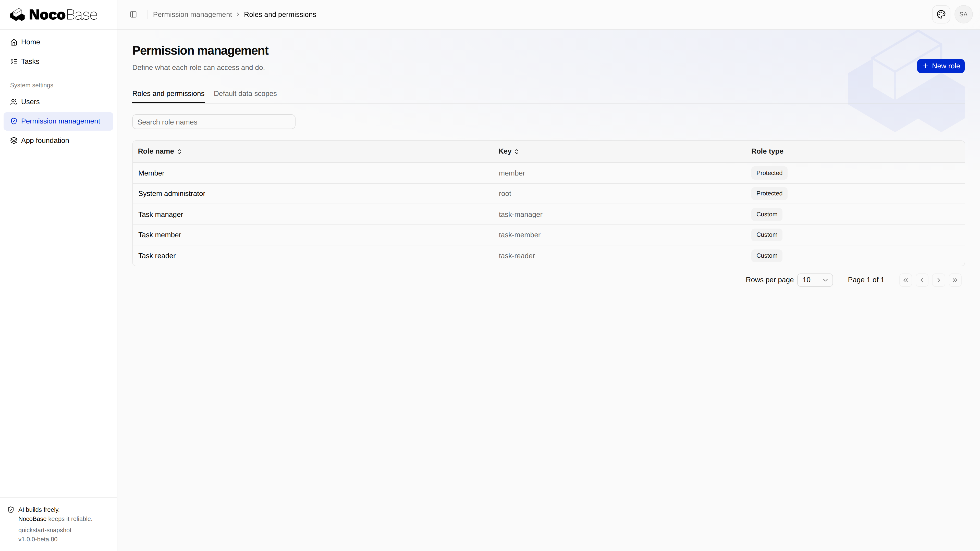
Task: Click the task-member key cell
Action: tap(519, 235)
